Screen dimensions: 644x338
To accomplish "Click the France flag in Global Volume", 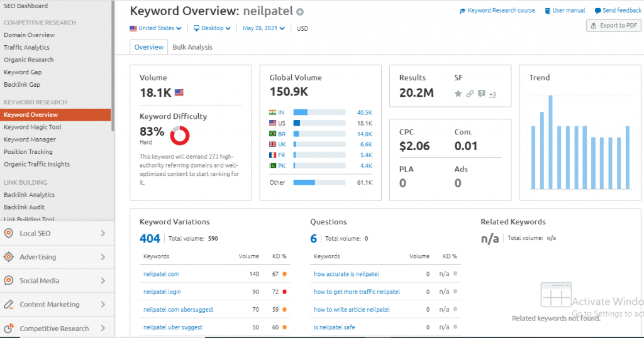I will click(273, 155).
